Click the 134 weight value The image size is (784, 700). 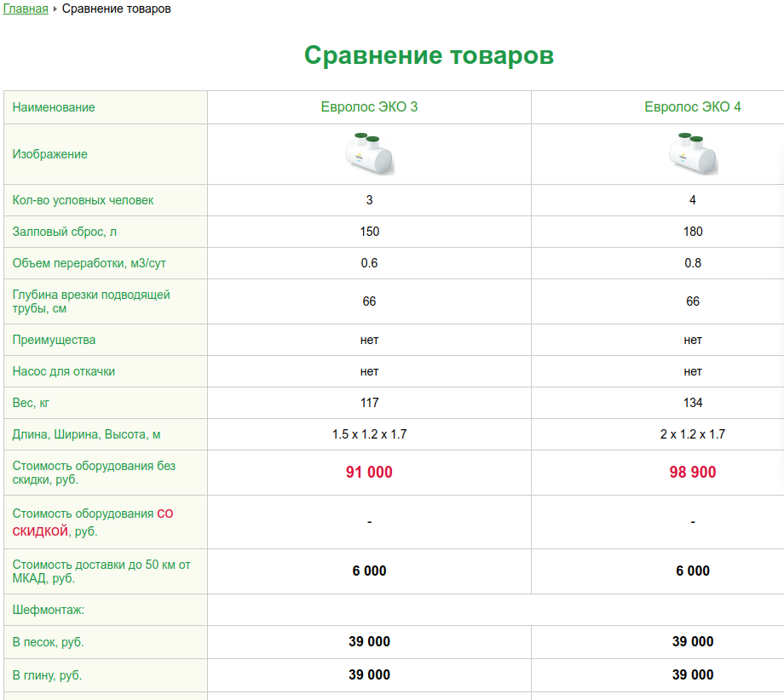click(693, 403)
